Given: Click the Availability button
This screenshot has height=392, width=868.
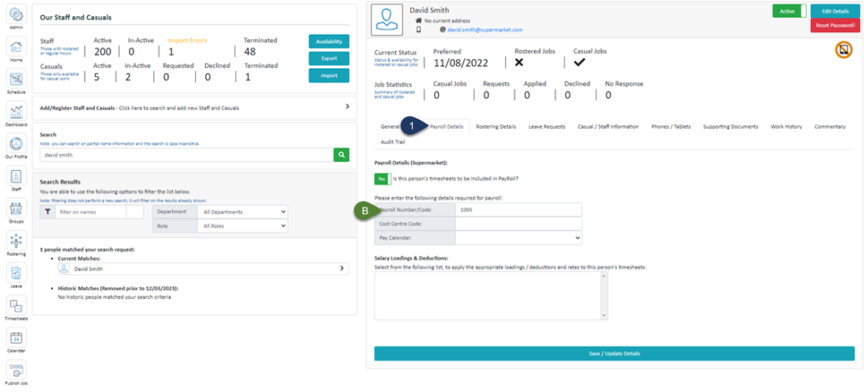Looking at the screenshot, I should pos(329,41).
